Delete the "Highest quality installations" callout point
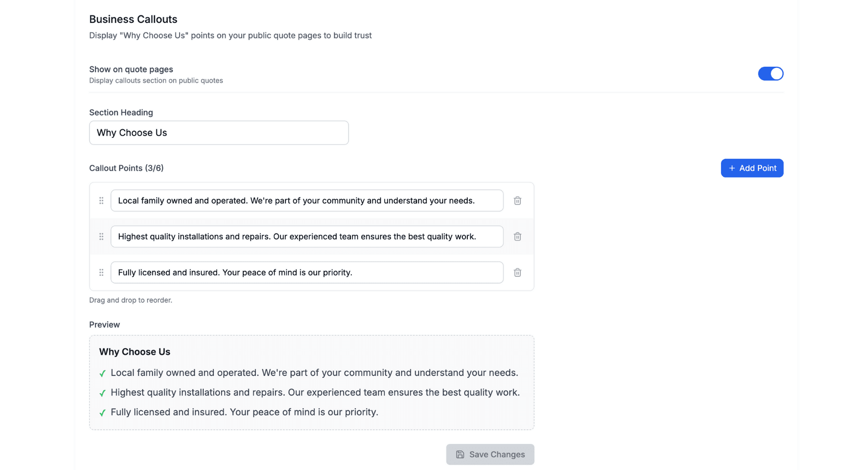The width and height of the screenshot is (868, 470). pyautogui.click(x=518, y=237)
